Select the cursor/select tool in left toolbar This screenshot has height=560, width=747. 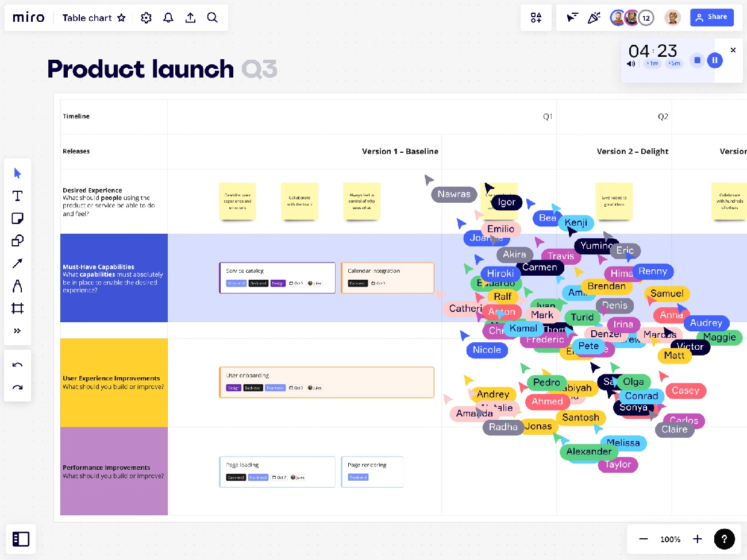point(17,173)
